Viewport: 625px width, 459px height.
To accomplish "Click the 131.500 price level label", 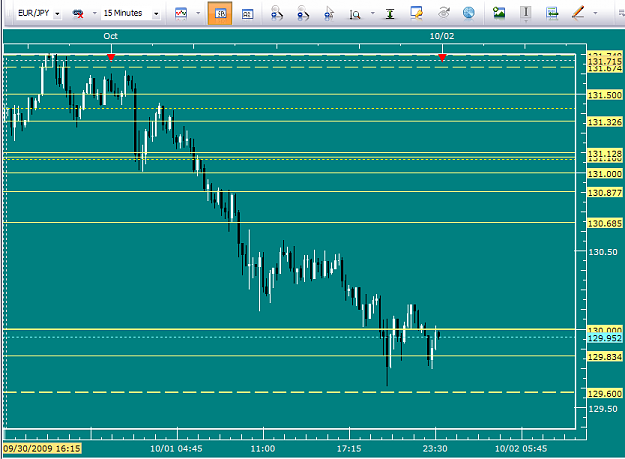I will pos(605,95).
